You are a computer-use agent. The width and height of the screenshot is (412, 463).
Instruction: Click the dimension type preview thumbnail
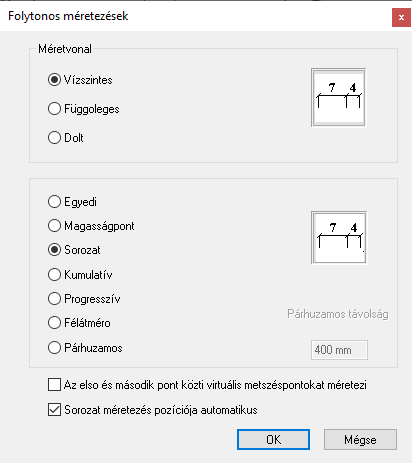[339, 237]
